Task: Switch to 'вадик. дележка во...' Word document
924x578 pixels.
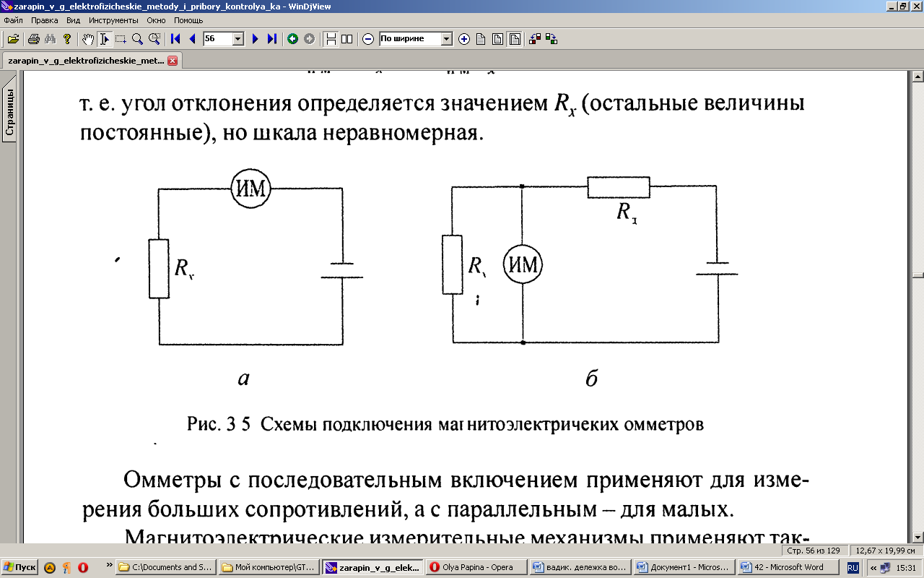Action: click(580, 567)
